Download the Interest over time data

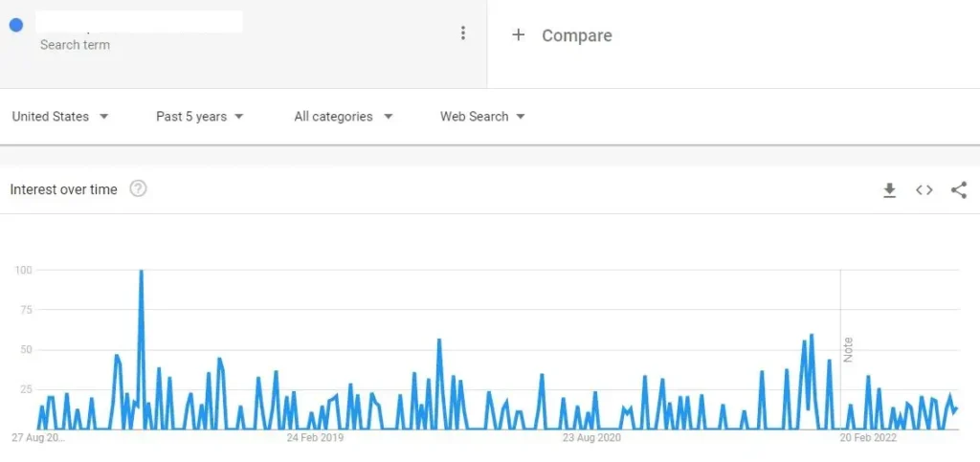(x=889, y=190)
